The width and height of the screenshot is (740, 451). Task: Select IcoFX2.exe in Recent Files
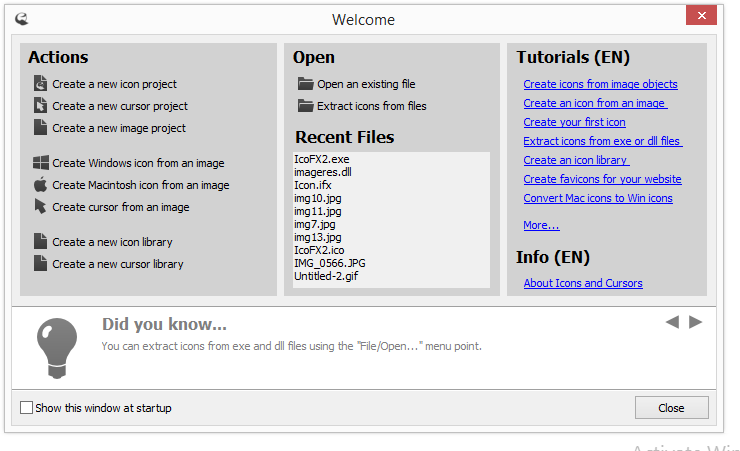pos(321,159)
